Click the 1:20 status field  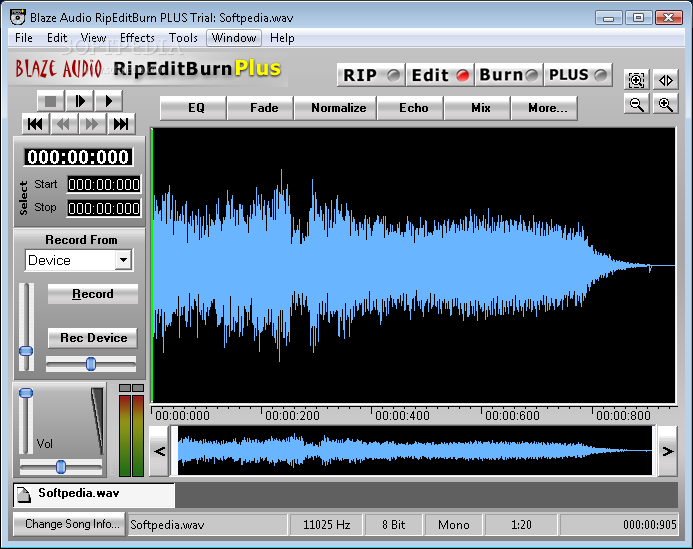pyautogui.click(x=522, y=525)
